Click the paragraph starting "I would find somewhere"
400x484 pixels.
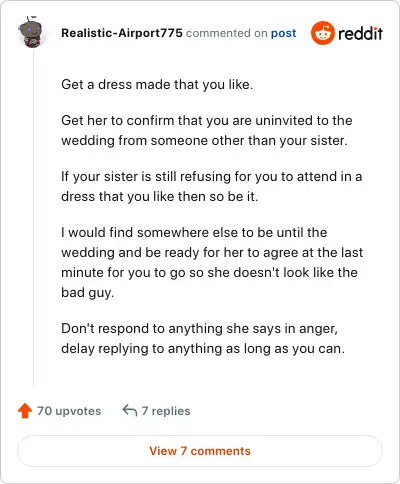coord(212,262)
